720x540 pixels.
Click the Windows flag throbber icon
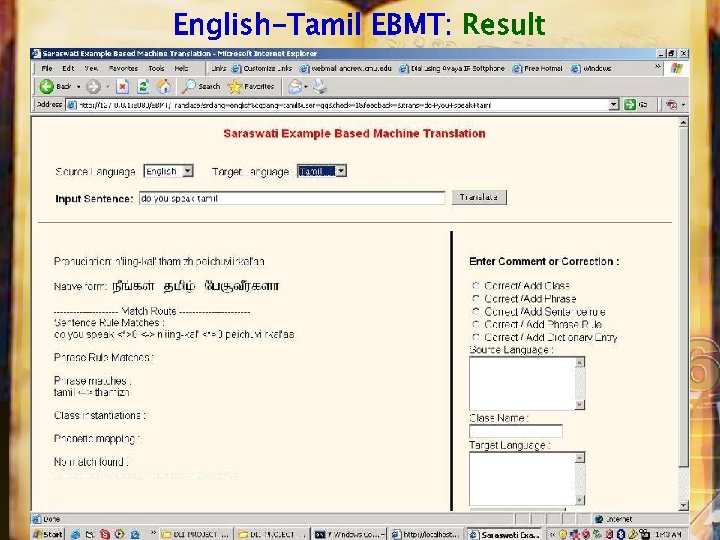pos(676,68)
